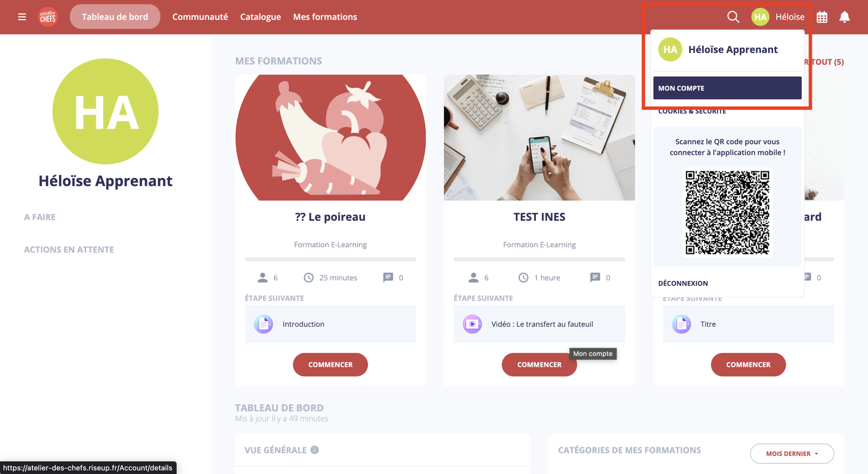
Task: Select Mon compte in user menu
Action: tap(727, 88)
